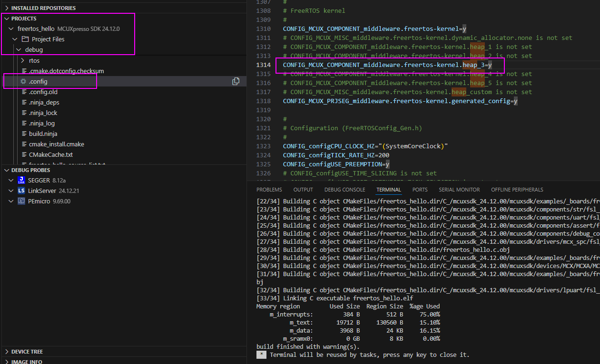Switch to the PROBLEMS tab
600x364 pixels.
pyautogui.click(x=269, y=189)
